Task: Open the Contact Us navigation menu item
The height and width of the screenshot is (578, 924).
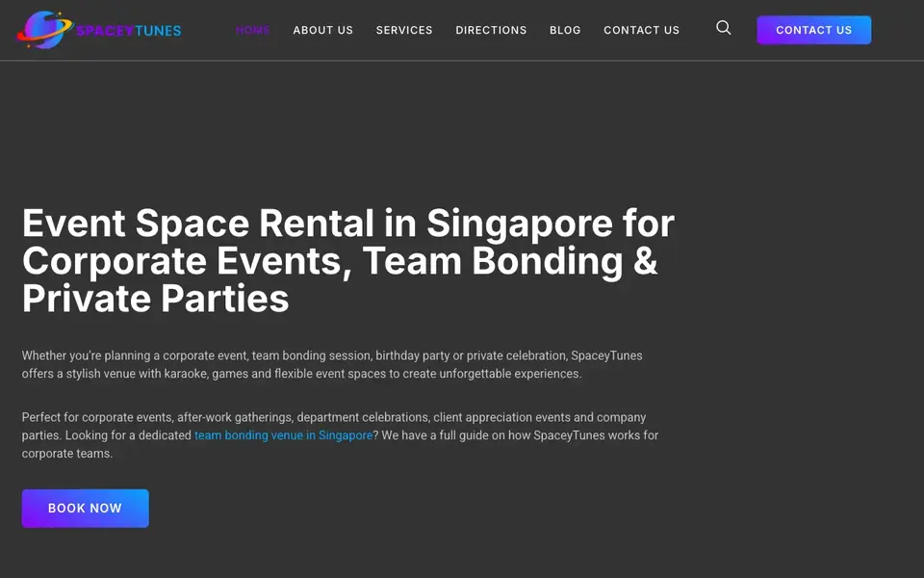Action: tap(642, 30)
